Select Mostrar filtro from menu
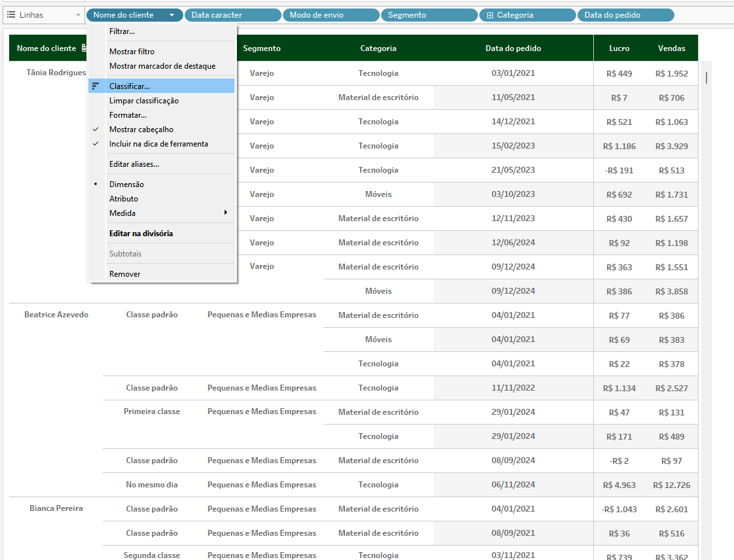The height and width of the screenshot is (560, 734). (x=132, y=52)
